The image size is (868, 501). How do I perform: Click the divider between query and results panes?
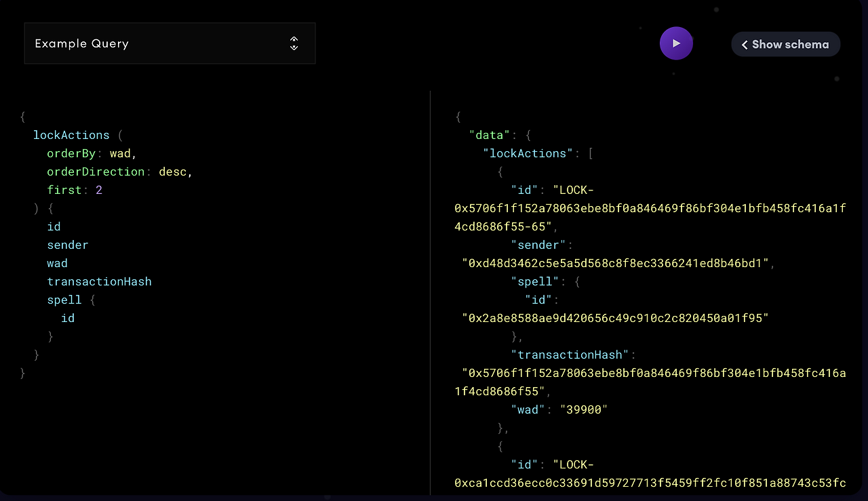point(431,292)
